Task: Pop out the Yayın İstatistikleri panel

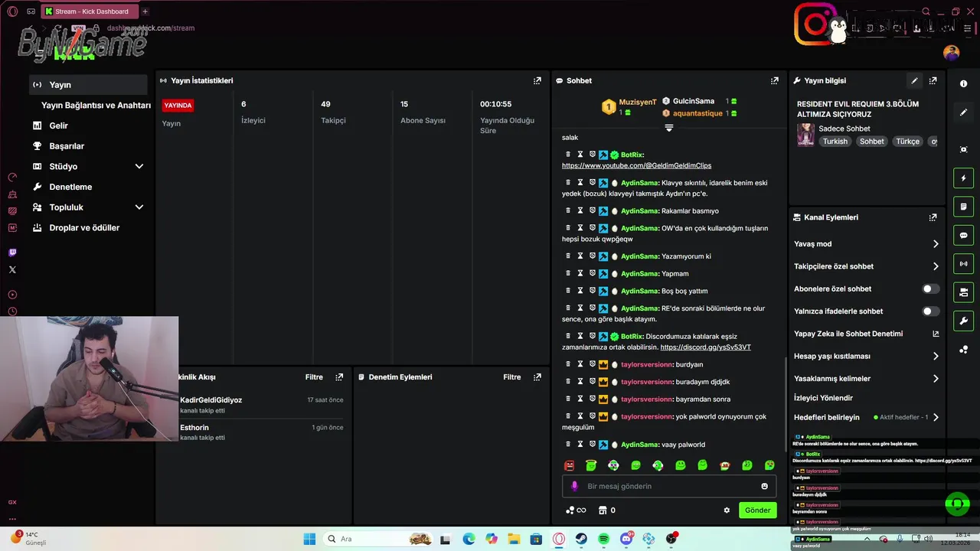Action: click(x=537, y=80)
